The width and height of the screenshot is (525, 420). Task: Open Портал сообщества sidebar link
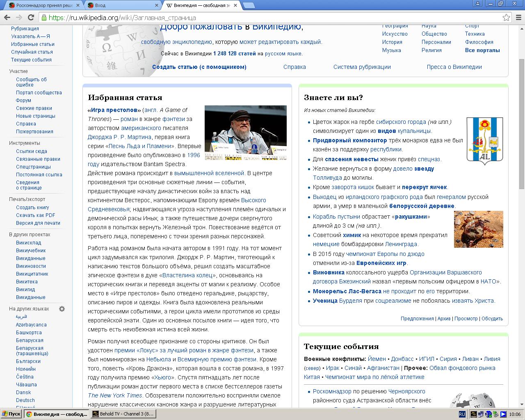pos(39,93)
